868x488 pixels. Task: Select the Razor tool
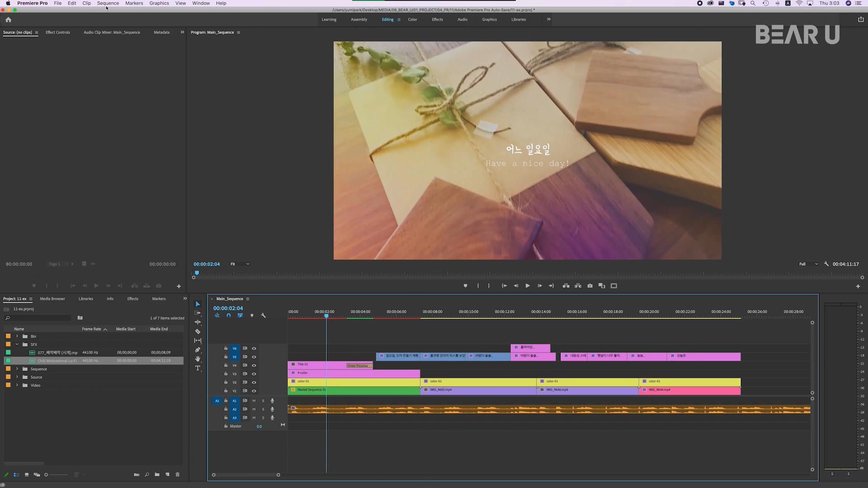[x=198, y=331]
